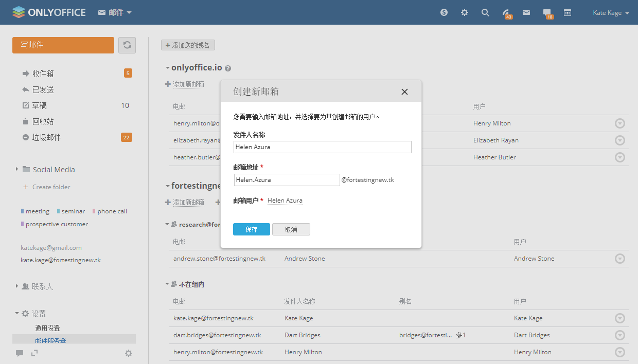This screenshot has height=364, width=638.
Task: Open the 垃圾邮件 spam folder
Action: [x=46, y=137]
